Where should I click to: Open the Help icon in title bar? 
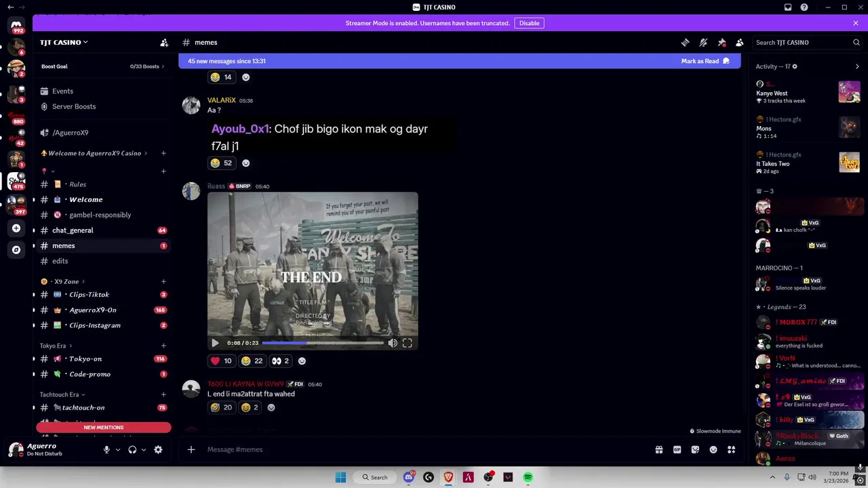point(804,7)
